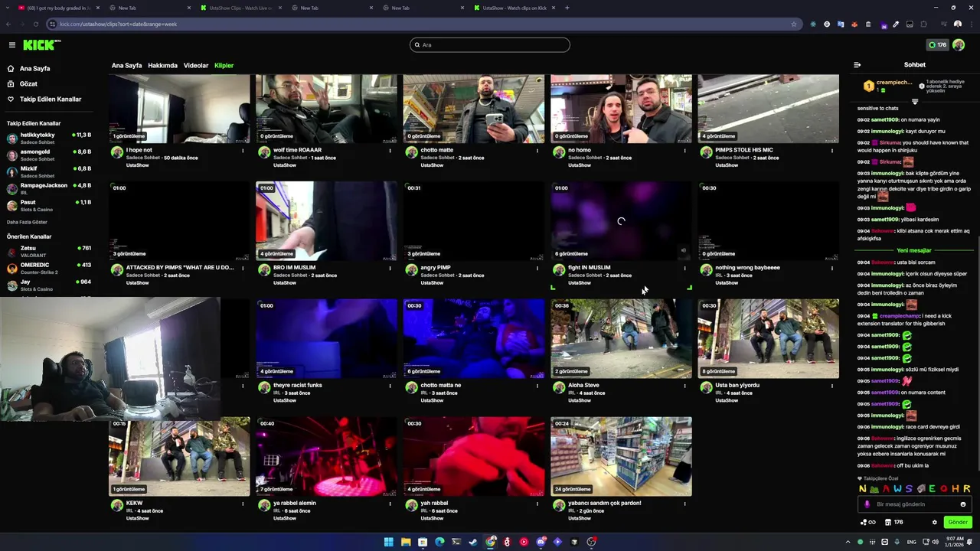Select the Ana Sayfa channel tab
Viewport: 980px width, 551px height.
pos(126,65)
